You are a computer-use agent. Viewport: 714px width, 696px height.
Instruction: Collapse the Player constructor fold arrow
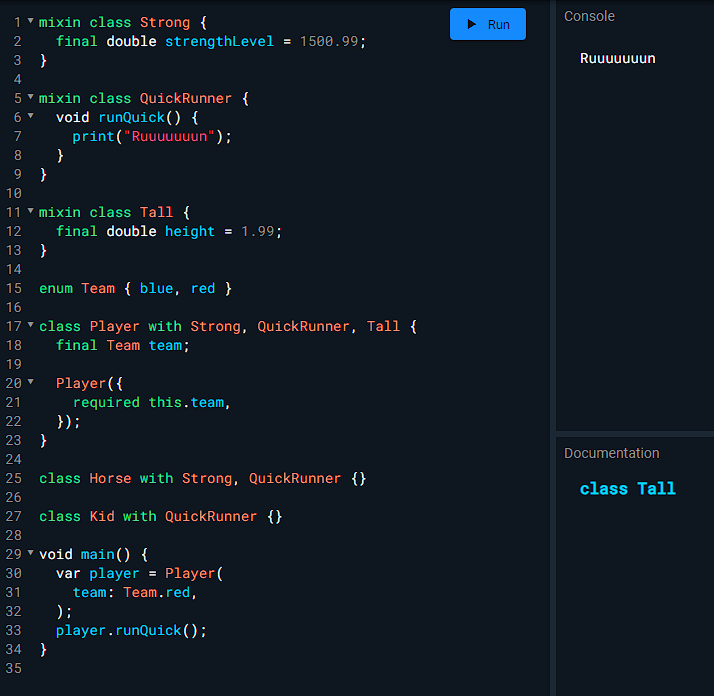31,382
